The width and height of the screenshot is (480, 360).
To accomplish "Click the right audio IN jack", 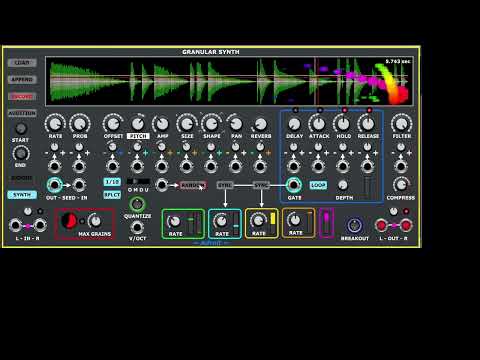I will click(x=39, y=226).
